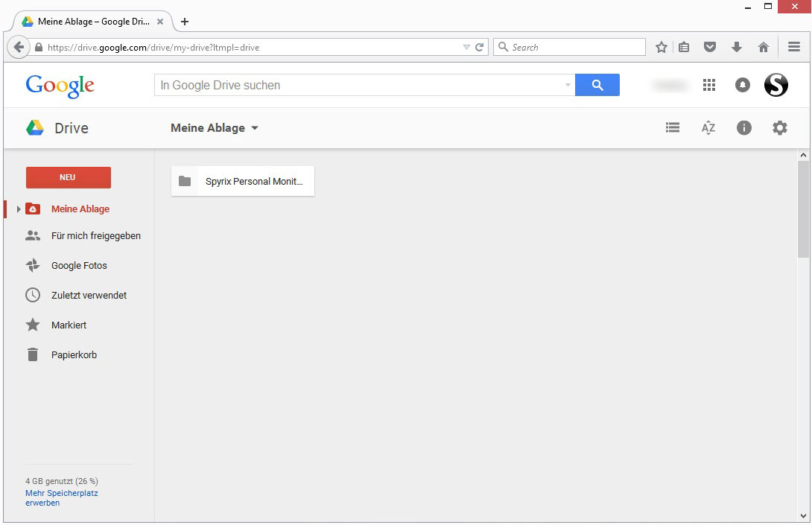Expand the Meine Ablage folder tree
The height and width of the screenshot is (525, 812).
tap(18, 209)
